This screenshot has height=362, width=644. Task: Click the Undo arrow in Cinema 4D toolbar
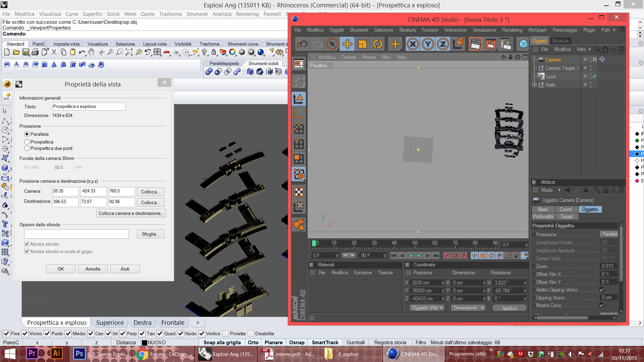pos(302,44)
